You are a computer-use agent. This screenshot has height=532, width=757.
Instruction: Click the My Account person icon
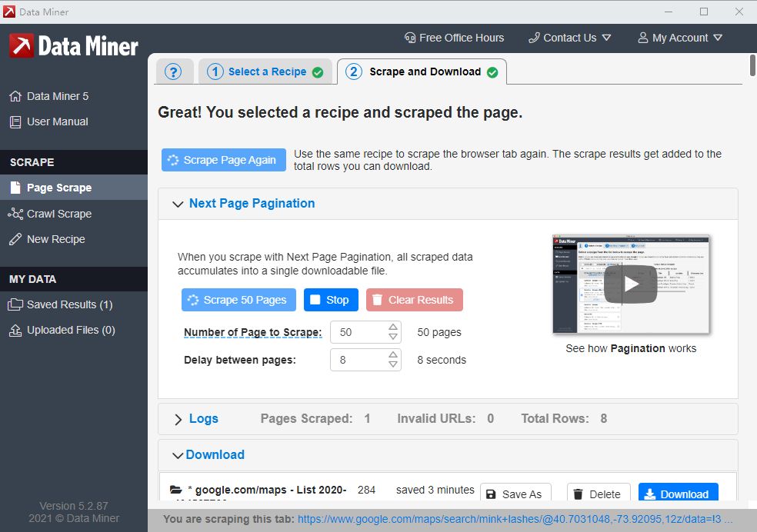click(643, 38)
